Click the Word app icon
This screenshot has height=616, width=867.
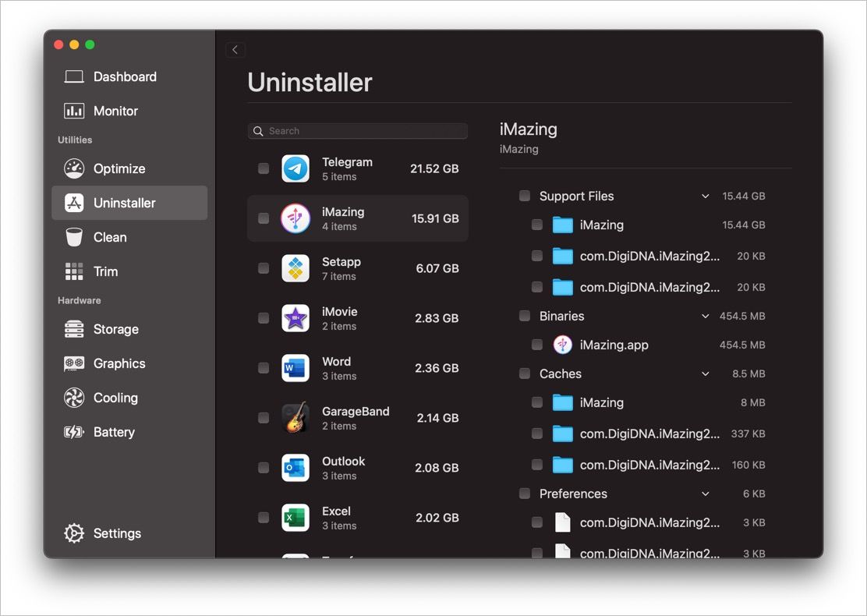point(295,368)
